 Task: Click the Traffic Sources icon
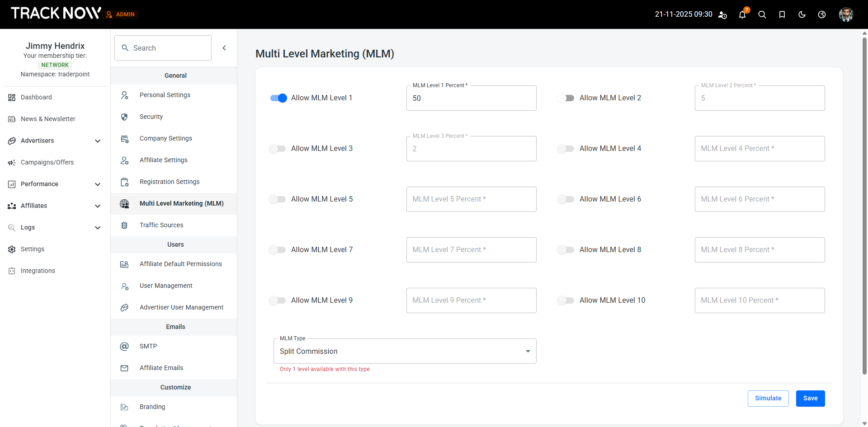[124, 225]
